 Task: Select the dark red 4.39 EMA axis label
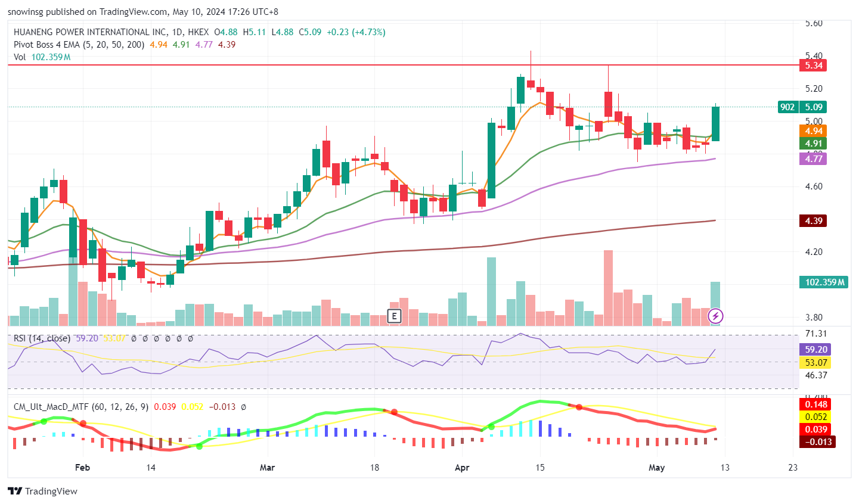point(814,221)
